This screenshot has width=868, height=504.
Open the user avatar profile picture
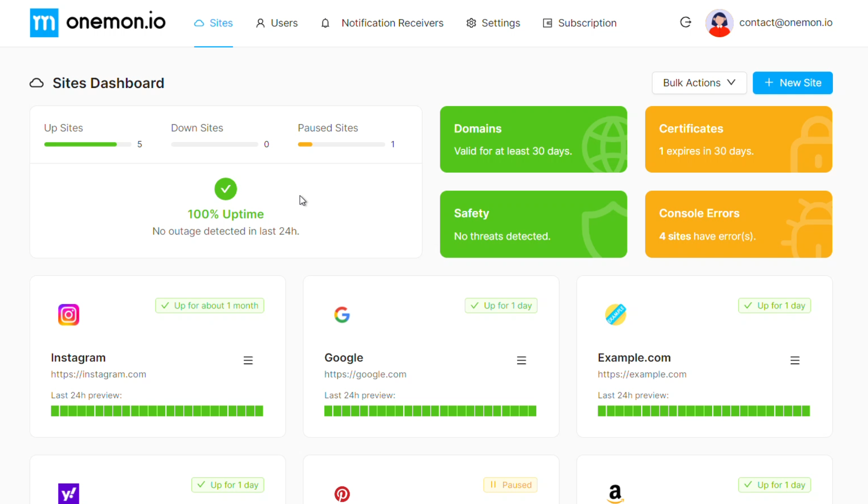(x=719, y=23)
